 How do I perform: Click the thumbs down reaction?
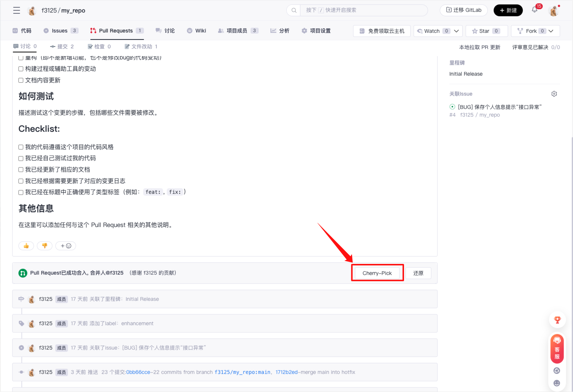tap(45, 246)
